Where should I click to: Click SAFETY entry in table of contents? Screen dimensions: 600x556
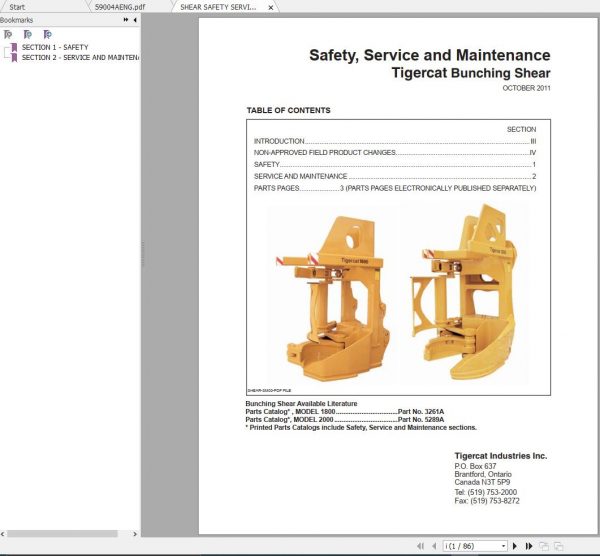[395, 165]
